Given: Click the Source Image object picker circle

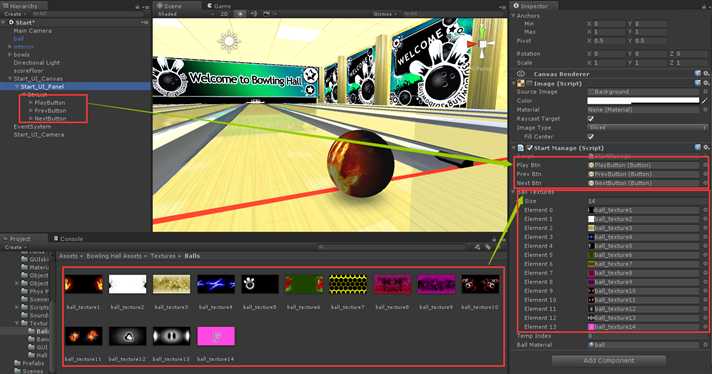Looking at the screenshot, I should coord(705,92).
